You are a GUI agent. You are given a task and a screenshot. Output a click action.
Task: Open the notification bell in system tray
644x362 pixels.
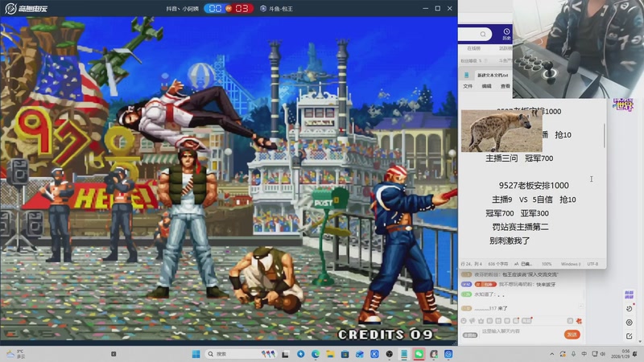coord(635,354)
